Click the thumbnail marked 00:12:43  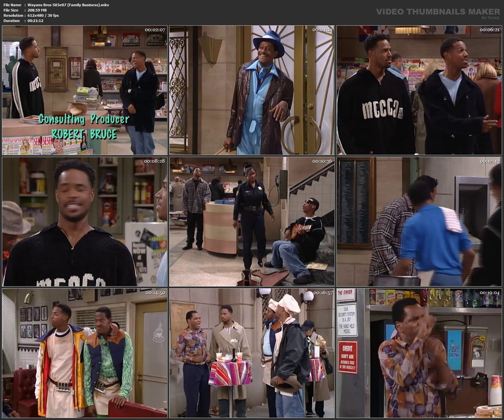click(x=419, y=222)
